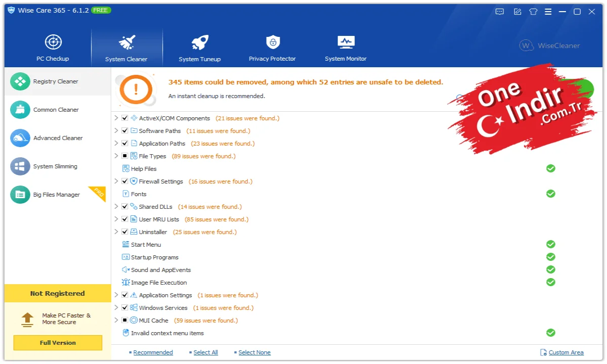Expand the Application Settings row
The width and height of the screenshot is (607, 364).
click(116, 295)
